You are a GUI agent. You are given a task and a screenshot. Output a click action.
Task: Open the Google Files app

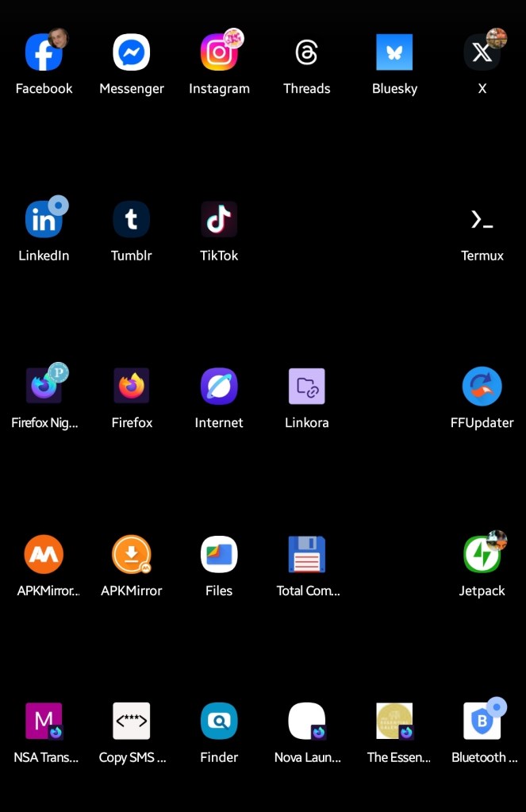tap(219, 555)
